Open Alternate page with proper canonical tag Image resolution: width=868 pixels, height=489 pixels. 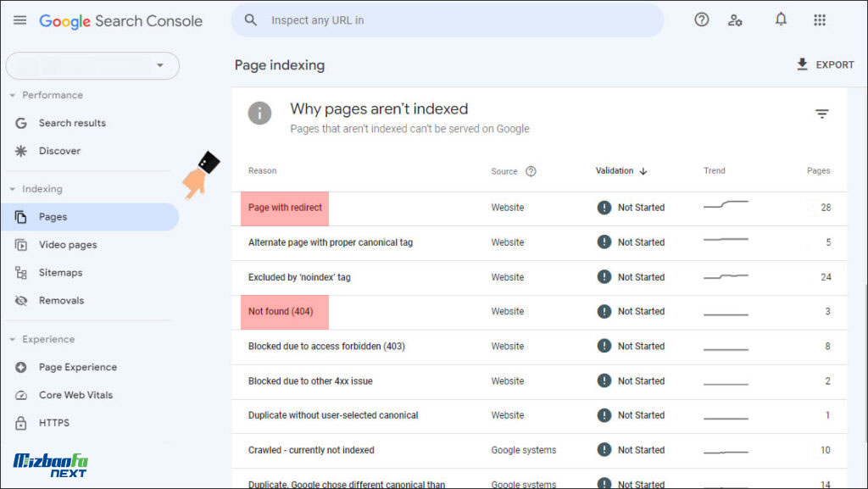[331, 242]
